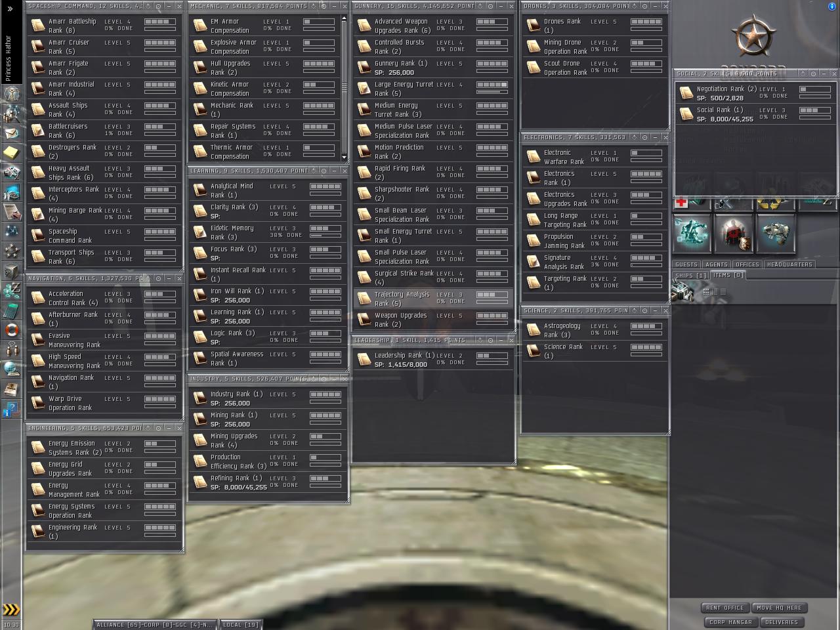Click the Mechanic window scrollbar
This screenshot has height=630, width=840.
(344, 87)
